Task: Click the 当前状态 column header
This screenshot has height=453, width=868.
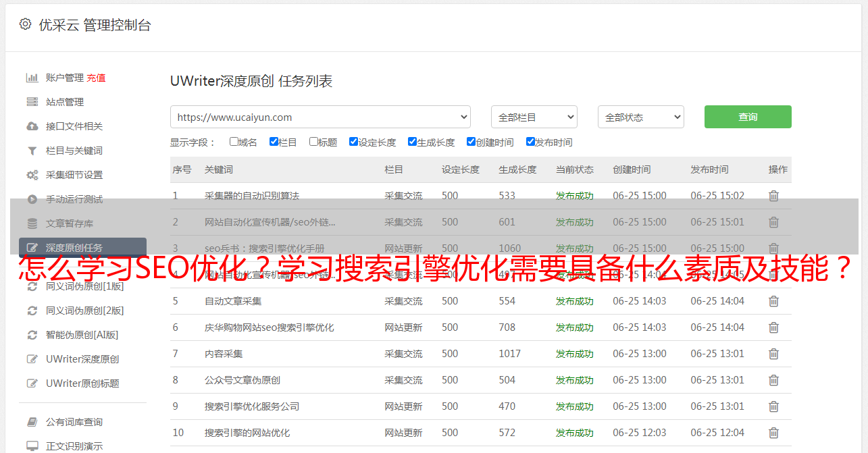Action: point(575,169)
